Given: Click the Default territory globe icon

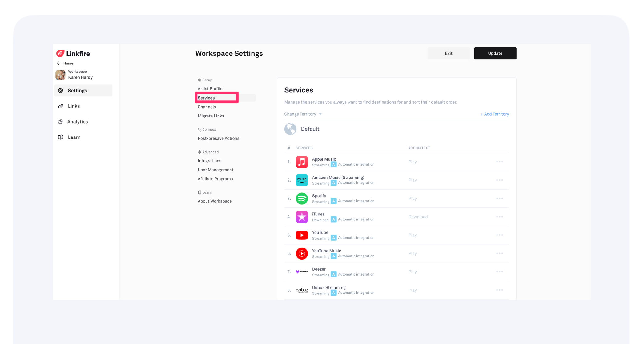Looking at the screenshot, I should pyautogui.click(x=290, y=129).
